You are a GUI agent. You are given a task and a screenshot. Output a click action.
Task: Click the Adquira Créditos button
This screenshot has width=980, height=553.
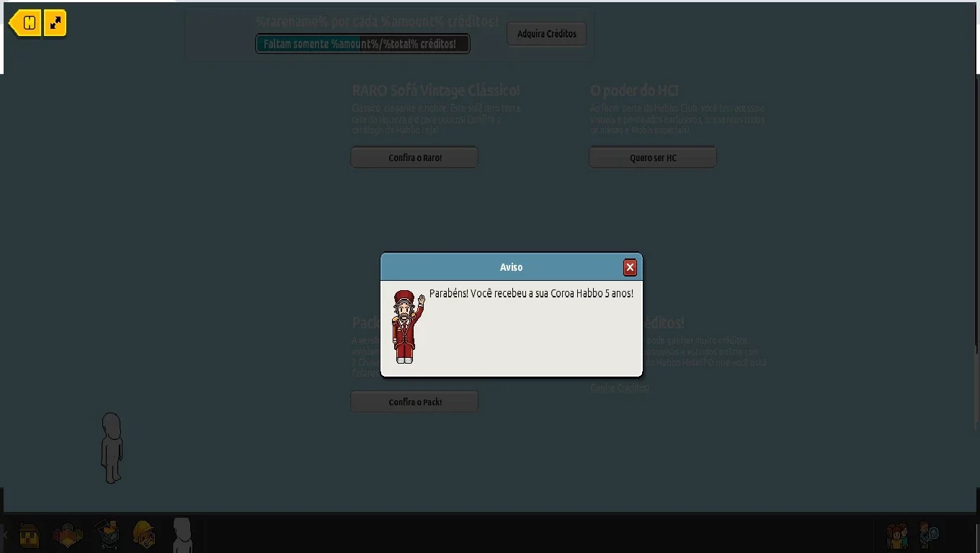click(x=546, y=34)
